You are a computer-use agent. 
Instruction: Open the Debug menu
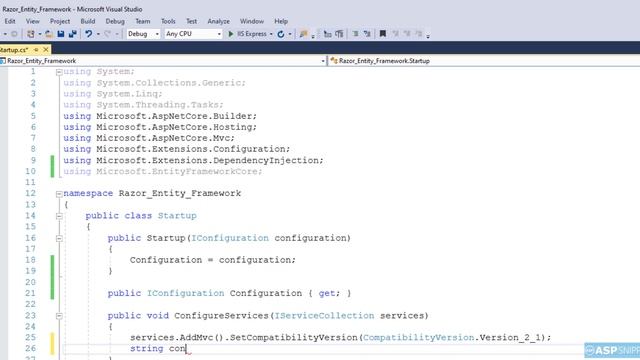coord(115,21)
